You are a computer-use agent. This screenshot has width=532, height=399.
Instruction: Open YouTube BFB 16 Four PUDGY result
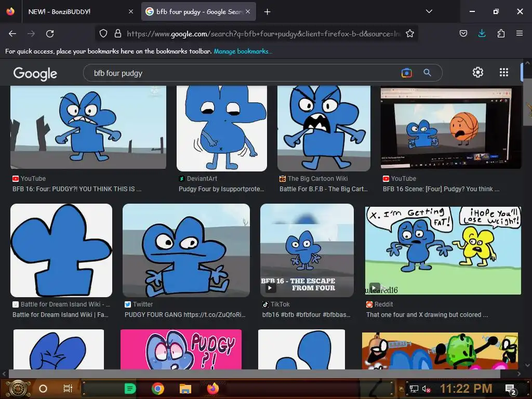click(x=77, y=189)
